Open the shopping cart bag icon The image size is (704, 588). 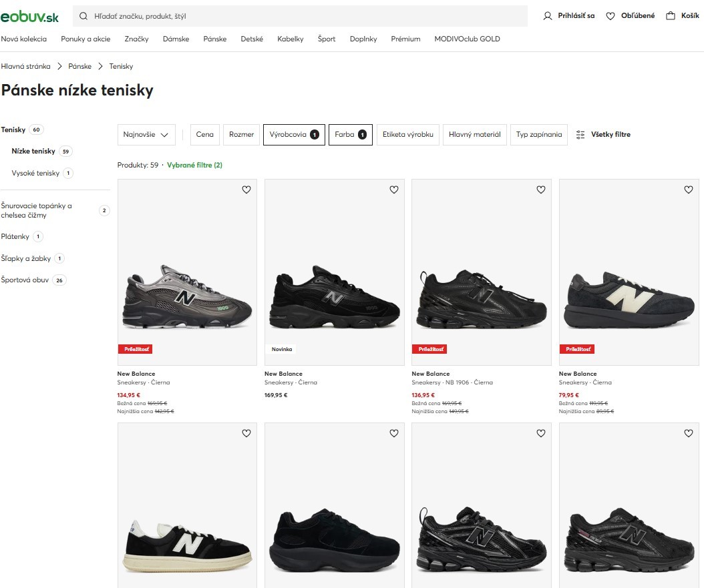(671, 16)
